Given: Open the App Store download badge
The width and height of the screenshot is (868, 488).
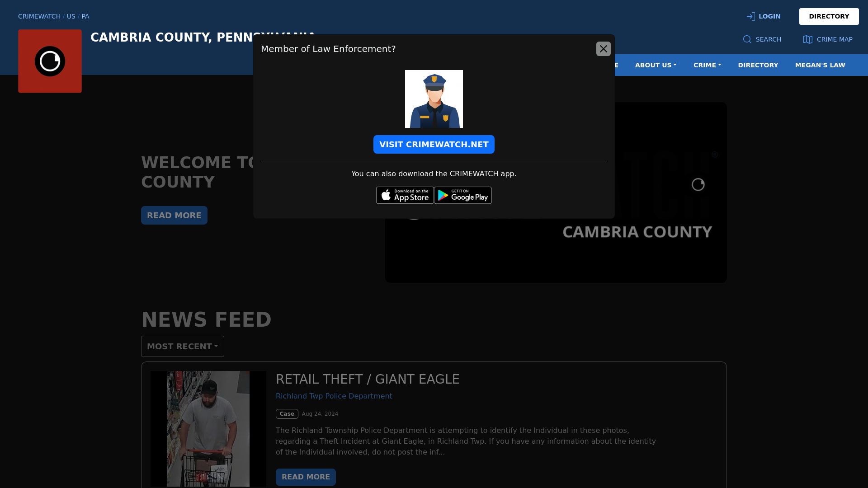Looking at the screenshot, I should 405,195.
